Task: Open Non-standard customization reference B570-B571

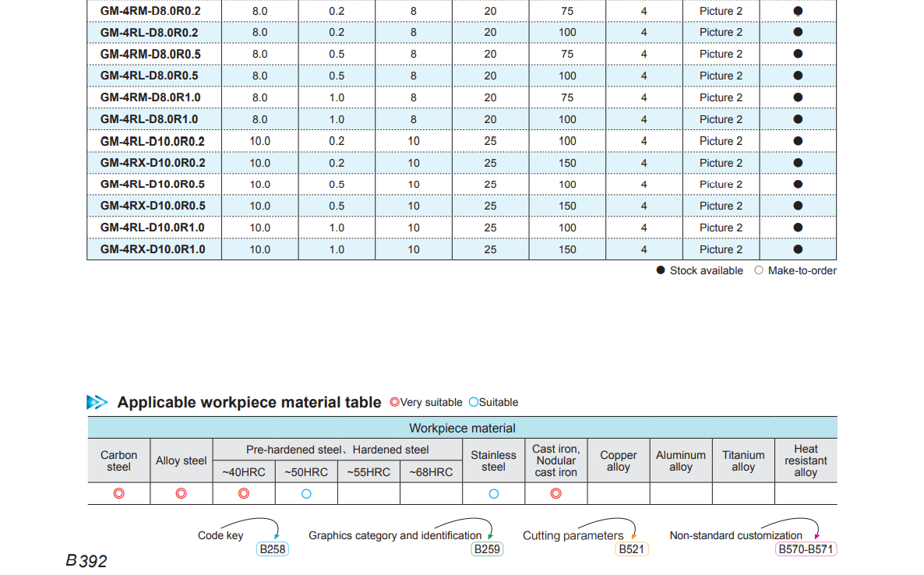Action: pyautogui.click(x=806, y=549)
